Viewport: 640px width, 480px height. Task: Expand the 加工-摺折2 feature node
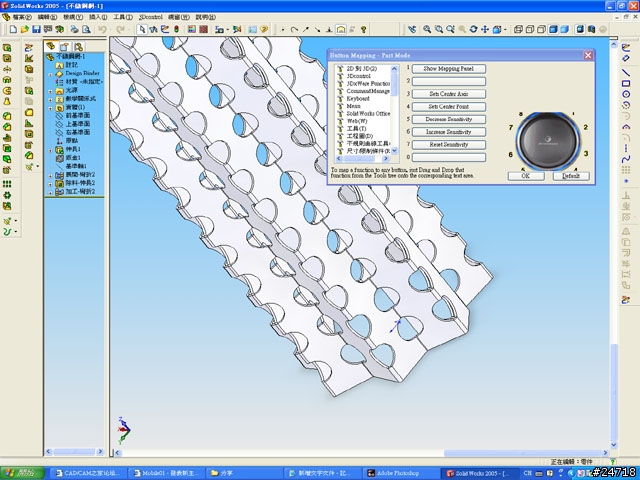click(x=51, y=192)
